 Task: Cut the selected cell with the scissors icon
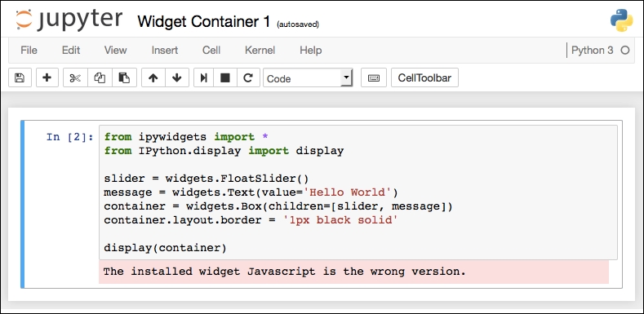[75, 77]
